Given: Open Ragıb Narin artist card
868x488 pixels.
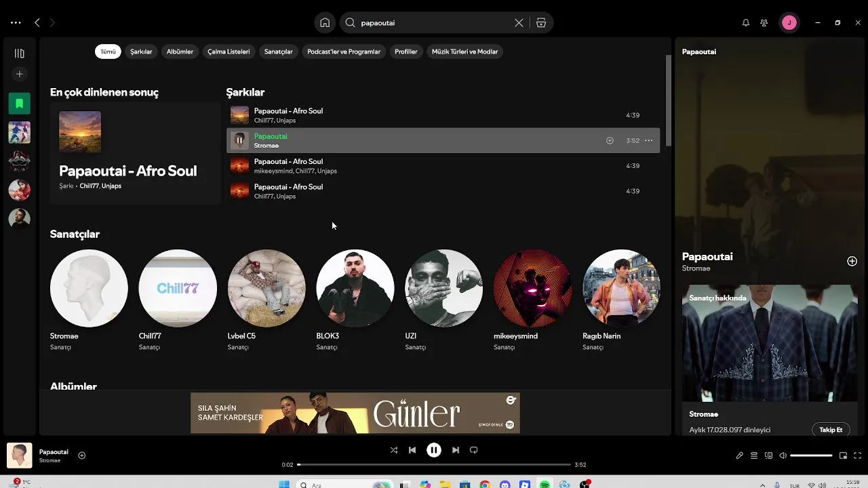Looking at the screenshot, I should [x=622, y=301].
